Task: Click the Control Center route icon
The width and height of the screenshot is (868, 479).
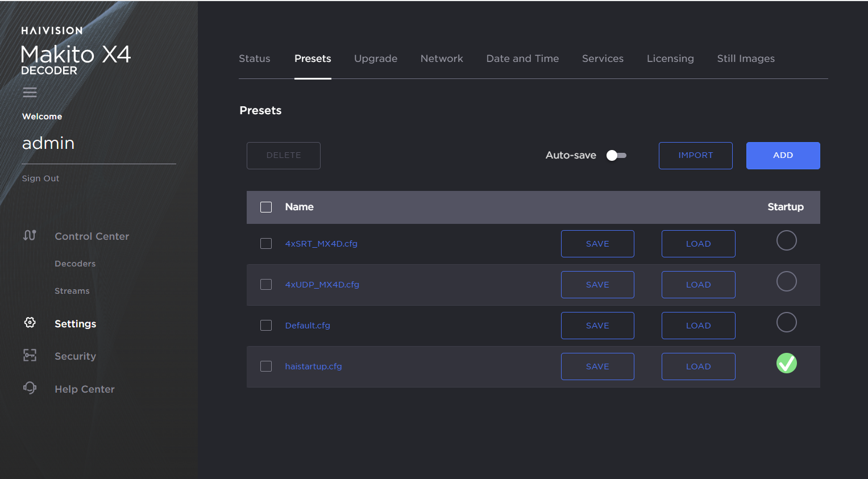Action: click(30, 235)
